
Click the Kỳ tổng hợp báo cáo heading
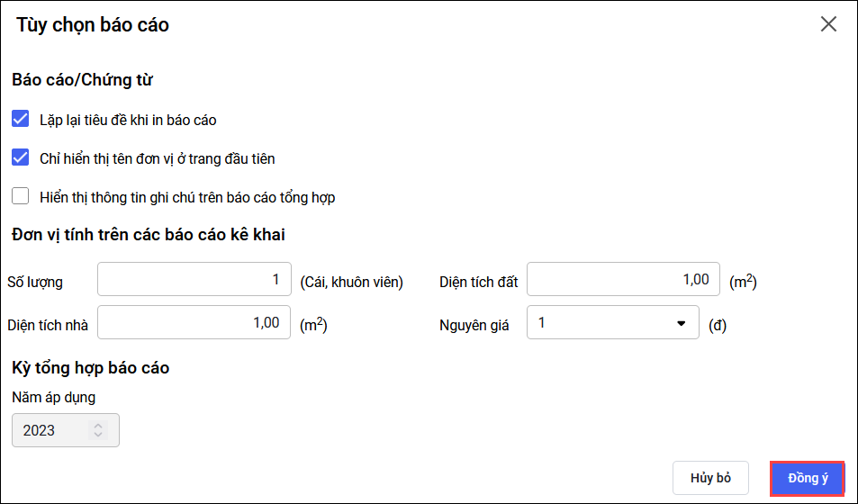coord(91,367)
